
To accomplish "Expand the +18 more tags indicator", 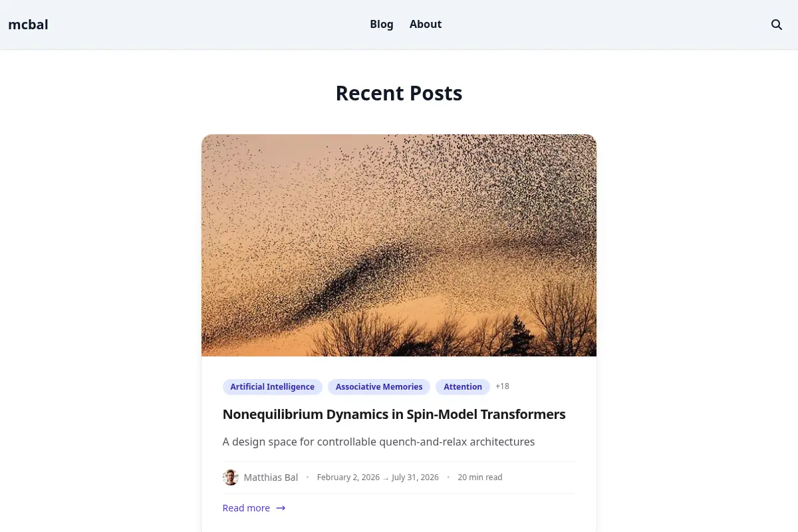I will (502, 386).
